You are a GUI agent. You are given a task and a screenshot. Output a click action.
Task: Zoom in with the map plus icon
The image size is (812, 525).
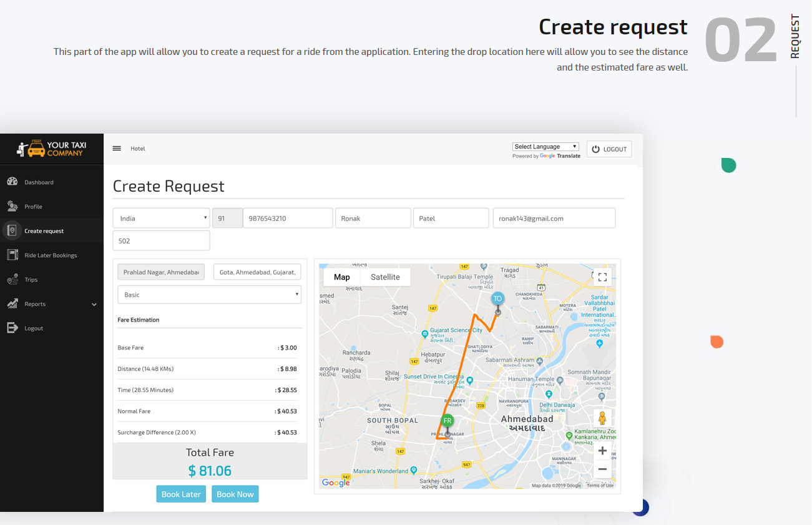click(602, 451)
